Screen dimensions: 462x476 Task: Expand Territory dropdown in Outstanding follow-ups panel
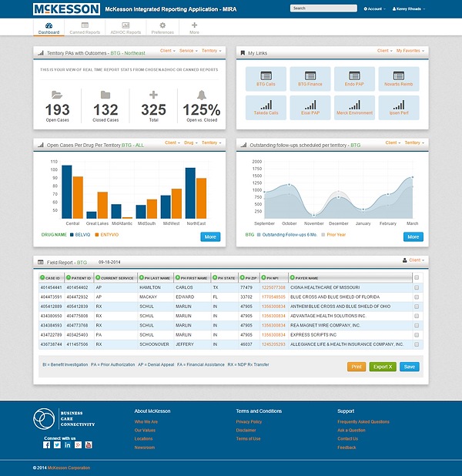pos(414,142)
